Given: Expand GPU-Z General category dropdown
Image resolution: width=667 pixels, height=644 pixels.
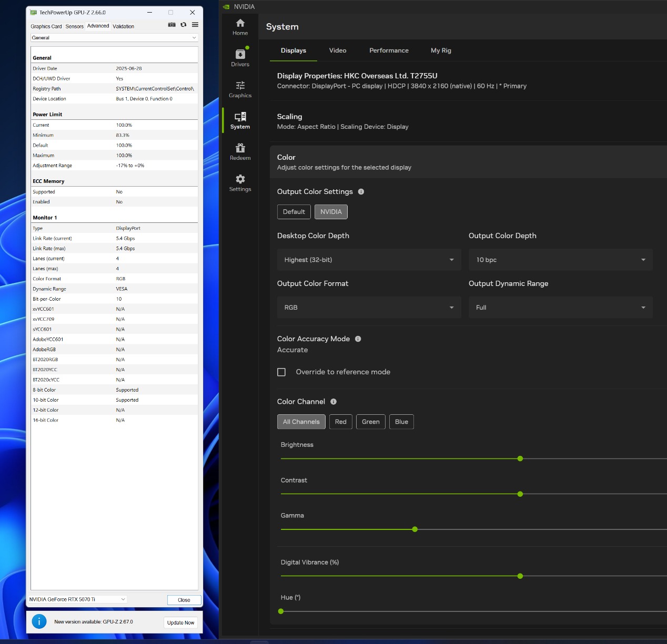Looking at the screenshot, I should [x=114, y=38].
